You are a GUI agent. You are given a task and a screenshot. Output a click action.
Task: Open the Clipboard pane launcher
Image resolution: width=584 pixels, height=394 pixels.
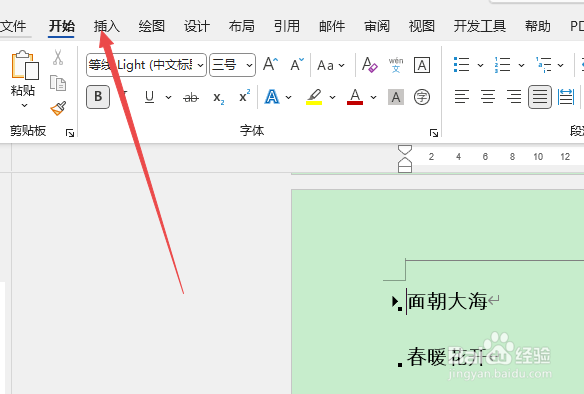[x=70, y=133]
